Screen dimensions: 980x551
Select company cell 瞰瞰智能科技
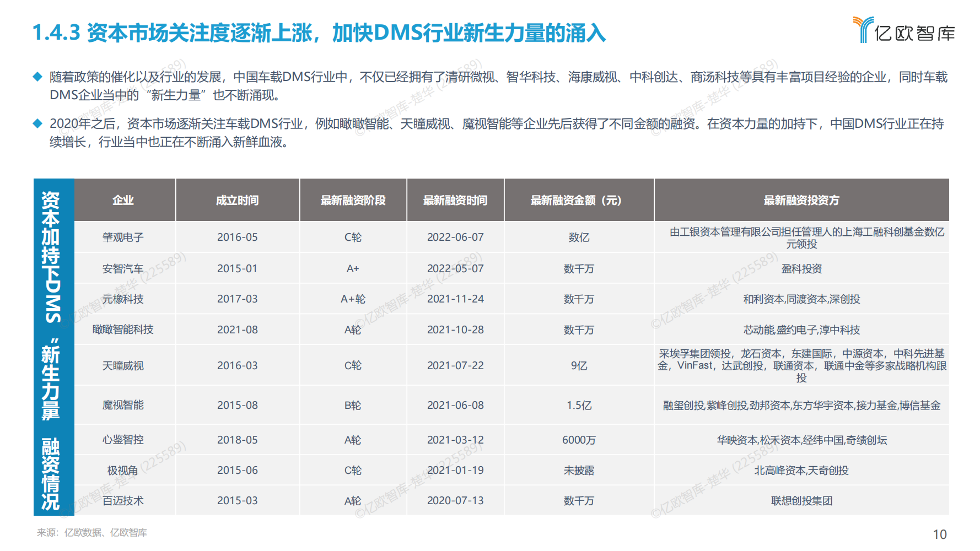[123, 329]
